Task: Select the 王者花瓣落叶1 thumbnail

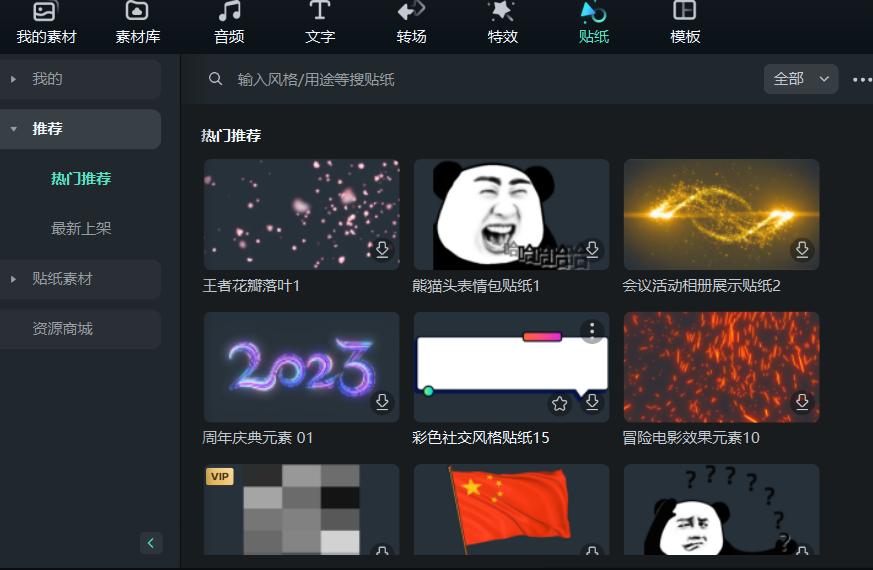Action: (301, 214)
